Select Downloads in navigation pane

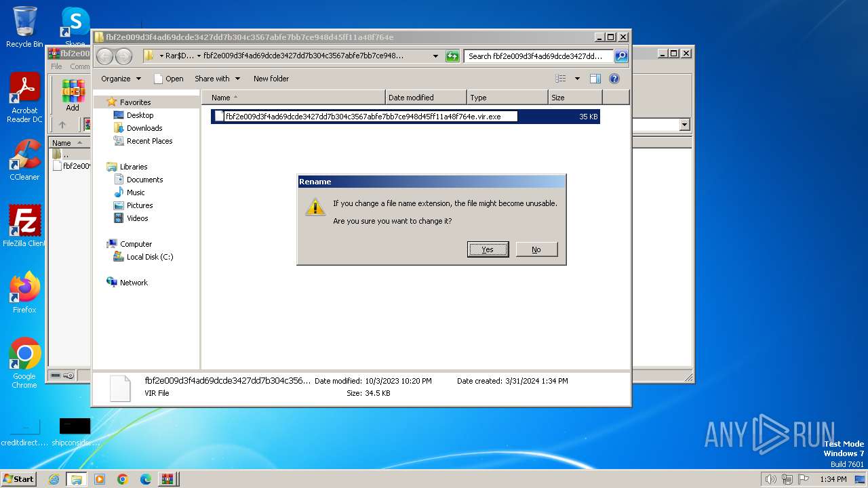coord(144,128)
